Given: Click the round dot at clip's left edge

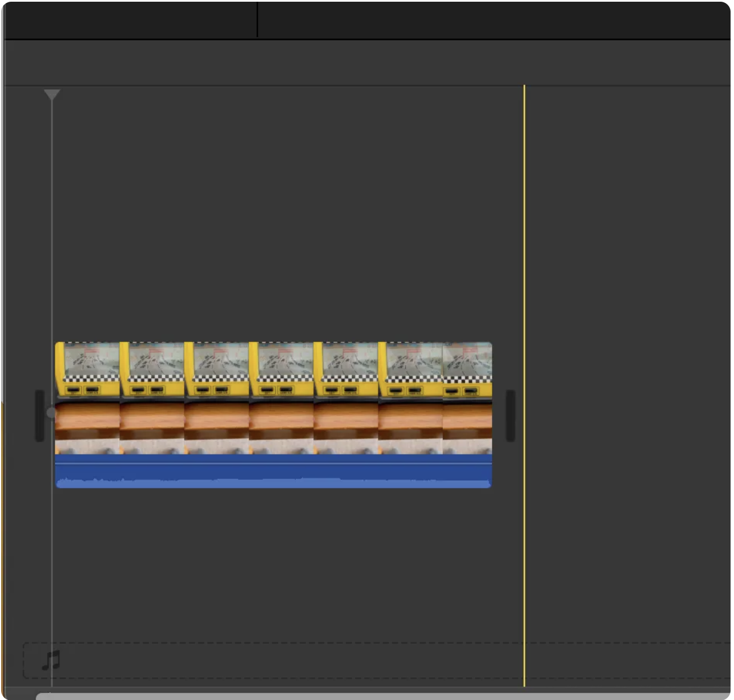Looking at the screenshot, I should tap(51, 412).
